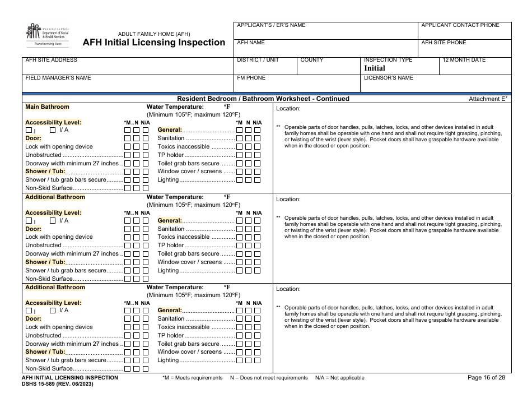The image size is (532, 412).
Task: Check *M for Toilet grab bars secure
Action: [x=239, y=163]
